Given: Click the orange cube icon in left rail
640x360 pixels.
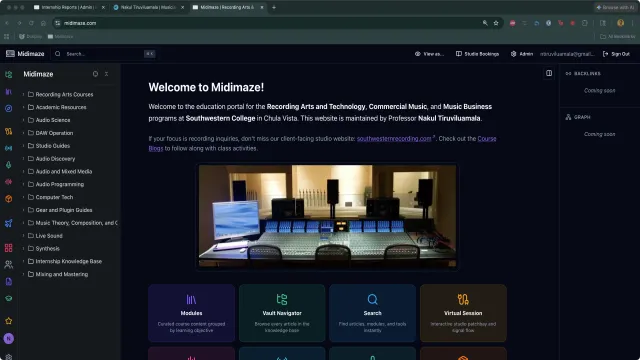Looking at the screenshot, I should coord(9,199).
